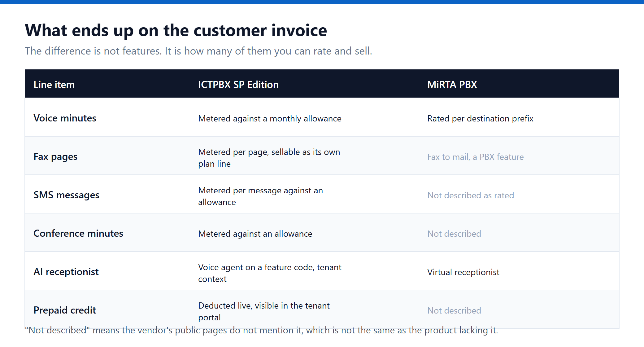Click 'Metered per message against an allowance' cell
Image resolution: width=644 pixels, height=347 pixels.
coord(260,196)
